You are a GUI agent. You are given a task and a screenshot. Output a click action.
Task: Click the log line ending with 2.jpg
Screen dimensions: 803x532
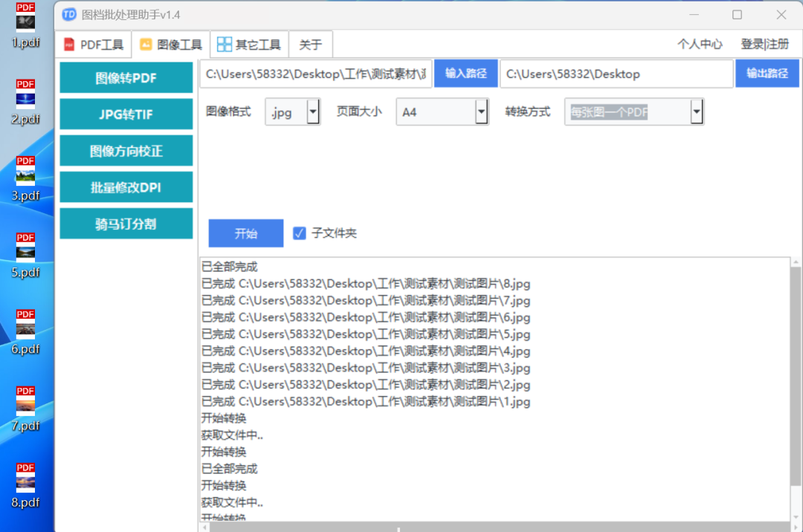tap(366, 385)
